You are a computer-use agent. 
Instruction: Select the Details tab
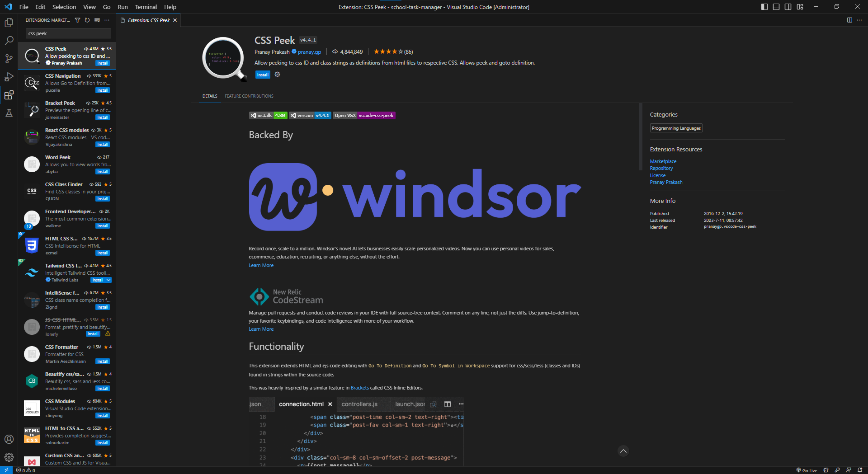[210, 96]
